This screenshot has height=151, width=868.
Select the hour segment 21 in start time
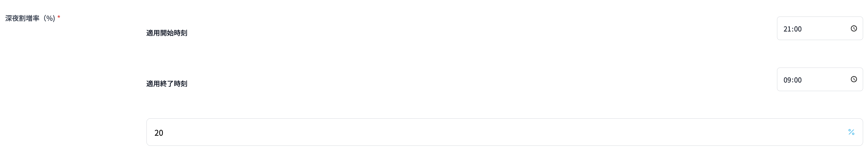(787, 29)
